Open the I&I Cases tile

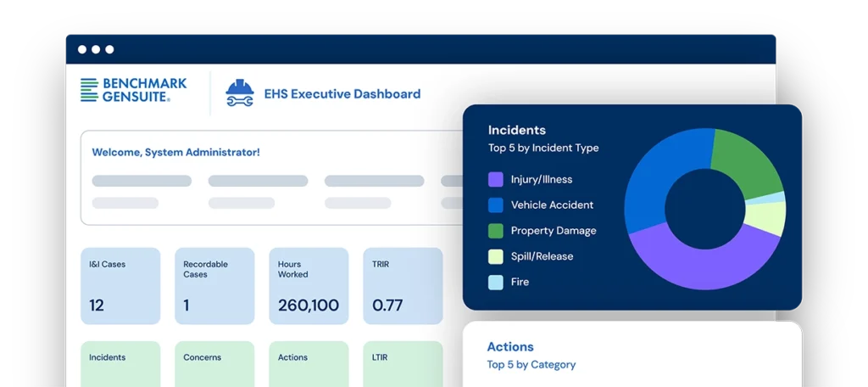coord(120,286)
